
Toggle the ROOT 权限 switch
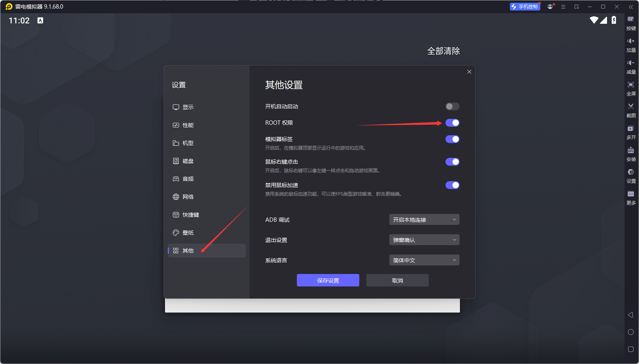453,123
